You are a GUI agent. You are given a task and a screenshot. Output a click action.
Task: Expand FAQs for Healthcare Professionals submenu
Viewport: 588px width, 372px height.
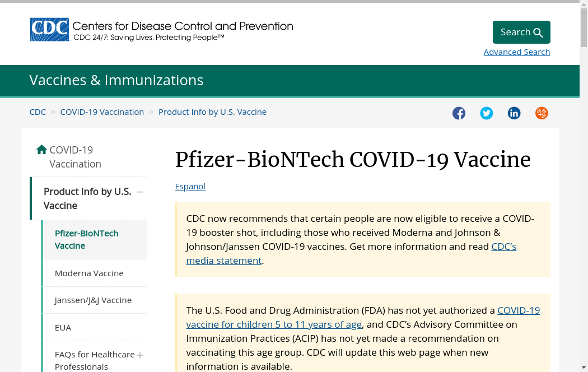click(x=140, y=355)
